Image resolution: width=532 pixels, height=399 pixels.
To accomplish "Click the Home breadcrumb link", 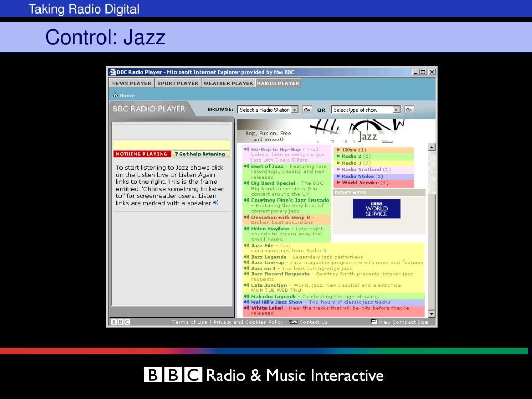I will click(127, 96).
